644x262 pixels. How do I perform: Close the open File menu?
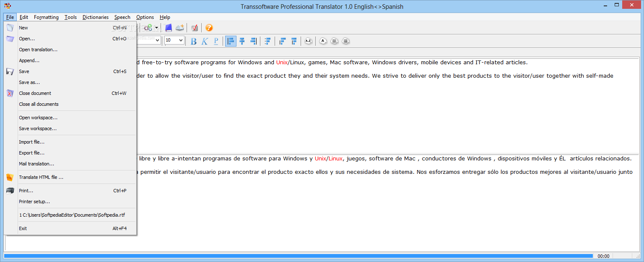point(10,17)
